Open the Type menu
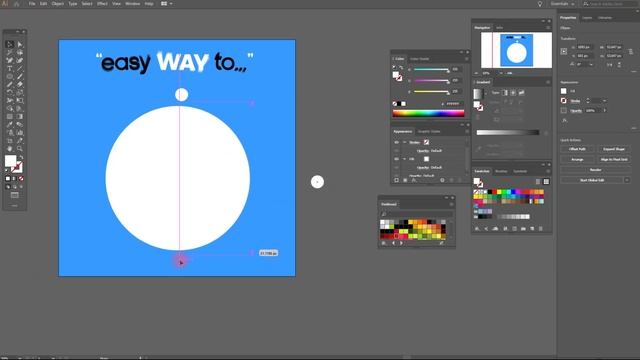 click(73, 4)
